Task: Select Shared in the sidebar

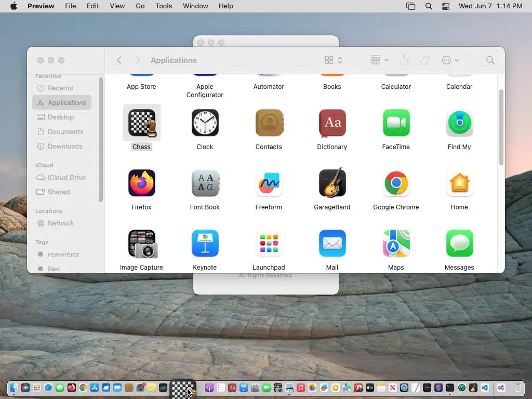Action: (x=62, y=192)
